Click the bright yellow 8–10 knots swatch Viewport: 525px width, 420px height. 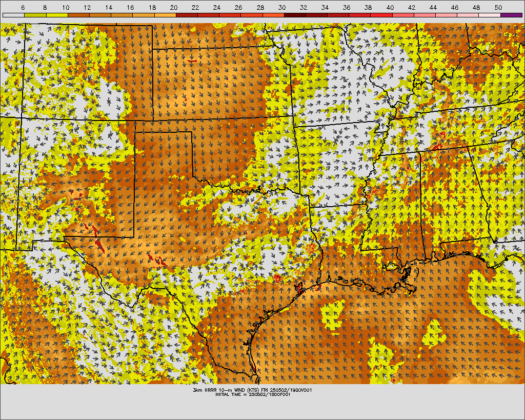click(x=57, y=15)
